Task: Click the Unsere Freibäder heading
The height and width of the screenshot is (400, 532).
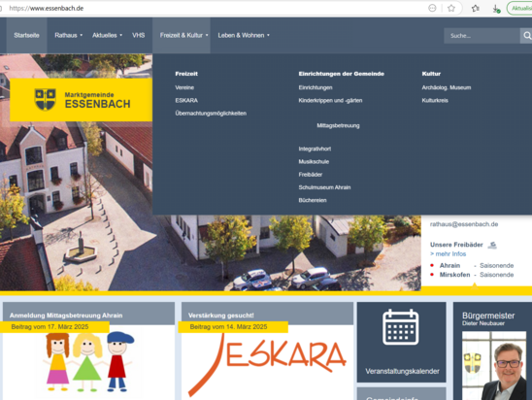Action: pyautogui.click(x=456, y=245)
